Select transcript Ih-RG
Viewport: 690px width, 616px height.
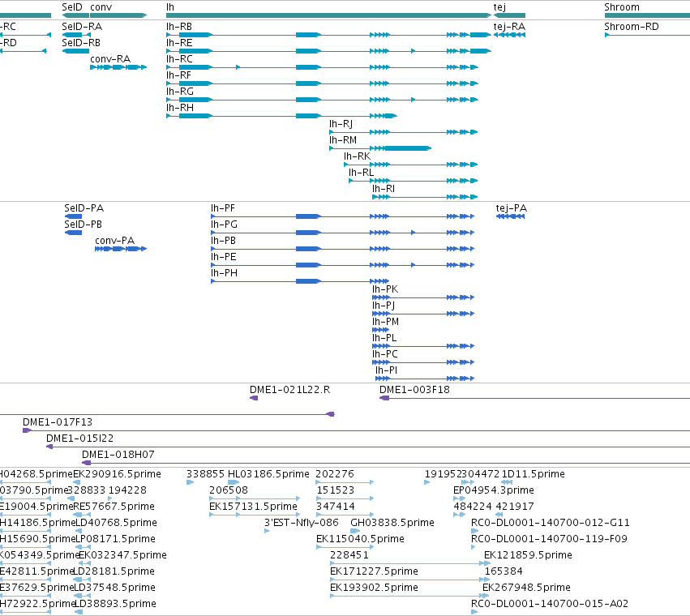click(322, 100)
